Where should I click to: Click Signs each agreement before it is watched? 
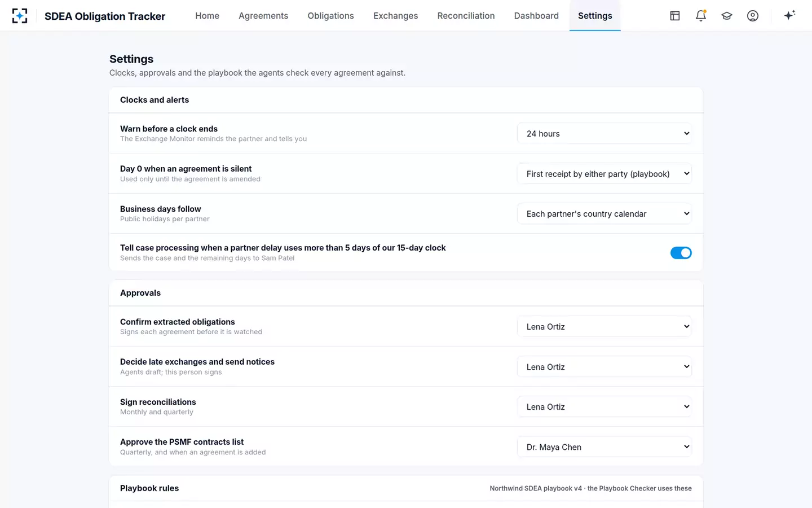(x=191, y=332)
